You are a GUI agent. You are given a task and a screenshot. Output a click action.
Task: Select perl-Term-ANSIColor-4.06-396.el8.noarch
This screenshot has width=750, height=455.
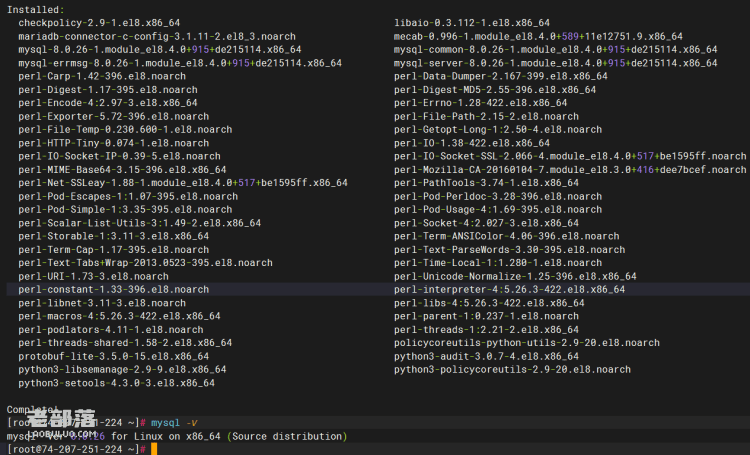(x=507, y=236)
